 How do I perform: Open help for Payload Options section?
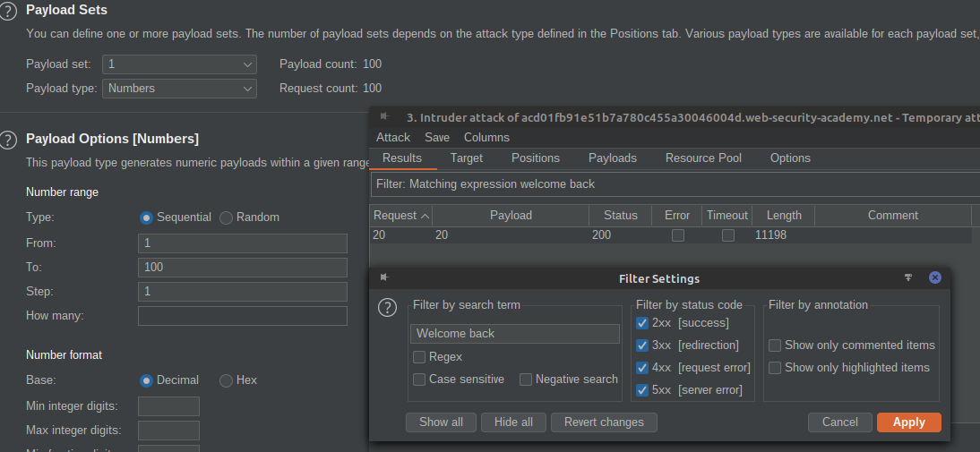[7, 140]
